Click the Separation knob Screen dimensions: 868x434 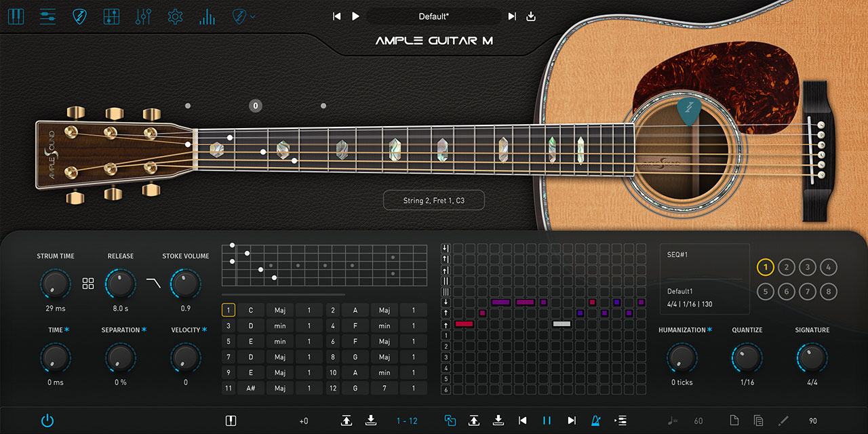120,357
